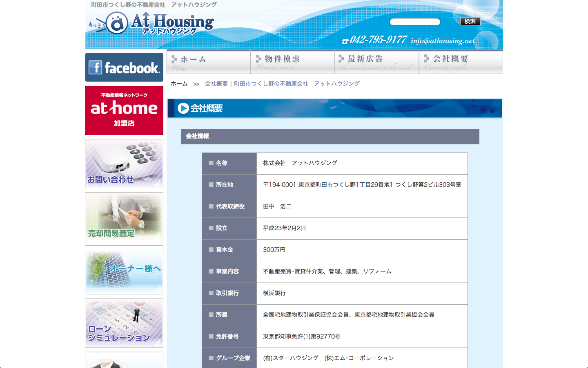Click the 事業内容 row label
Viewport: 588px width, 368px height.
point(227,272)
